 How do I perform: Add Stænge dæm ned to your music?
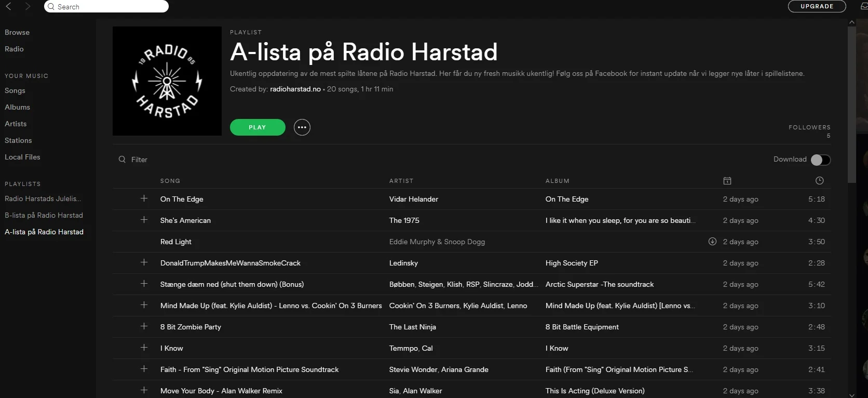point(144,284)
